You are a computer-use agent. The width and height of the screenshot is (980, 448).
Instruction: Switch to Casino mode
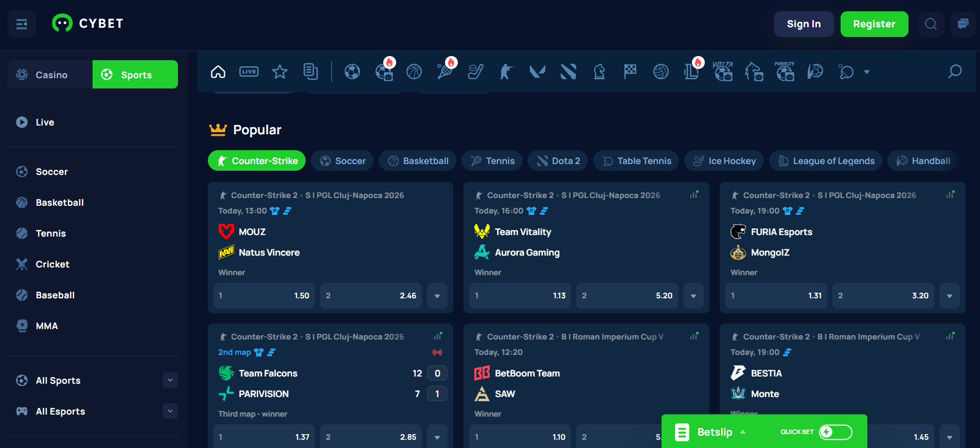coord(50,75)
